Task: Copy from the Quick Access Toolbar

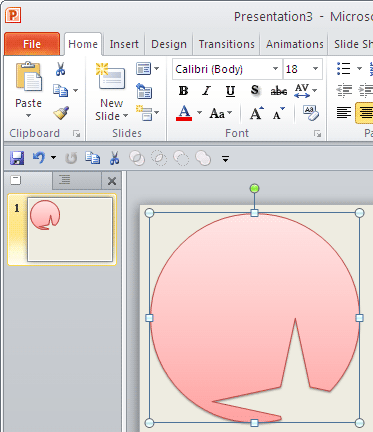Action: 92,158
